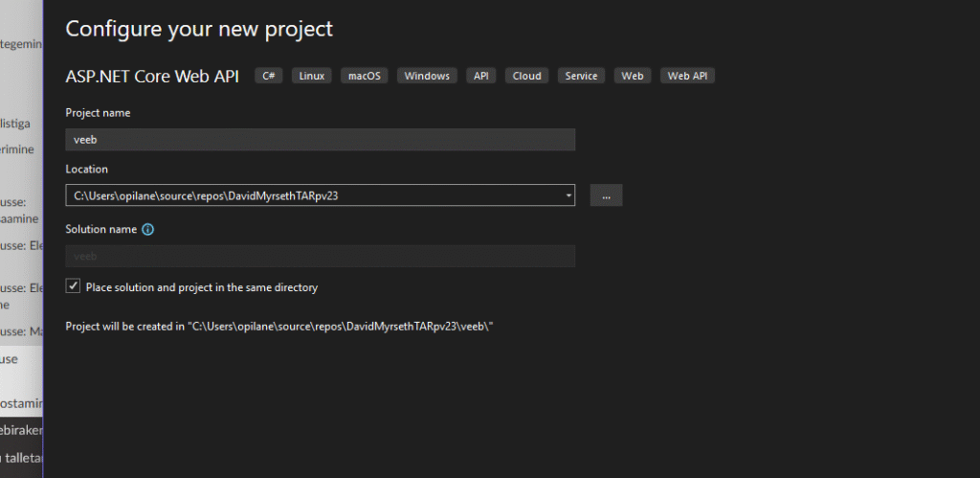Click the Web API tag
Screen dimensions: 980x478
pos(687,77)
